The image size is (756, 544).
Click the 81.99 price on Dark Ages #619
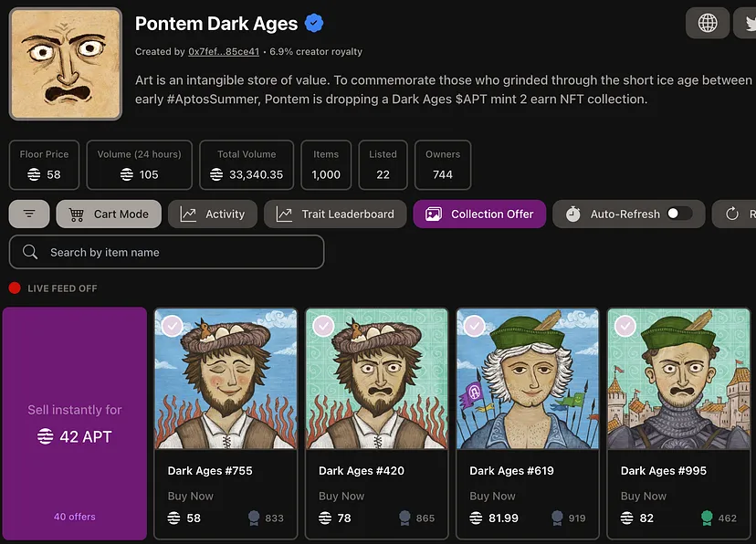(503, 518)
